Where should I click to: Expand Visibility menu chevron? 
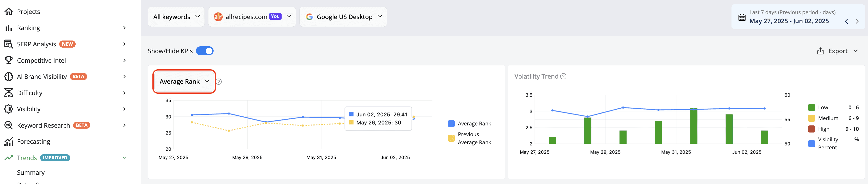[124, 109]
